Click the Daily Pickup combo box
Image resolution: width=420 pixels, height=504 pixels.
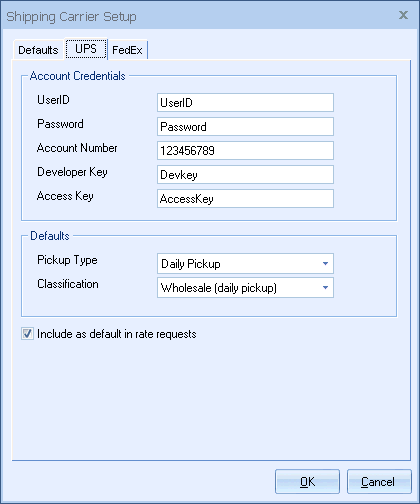click(245, 264)
